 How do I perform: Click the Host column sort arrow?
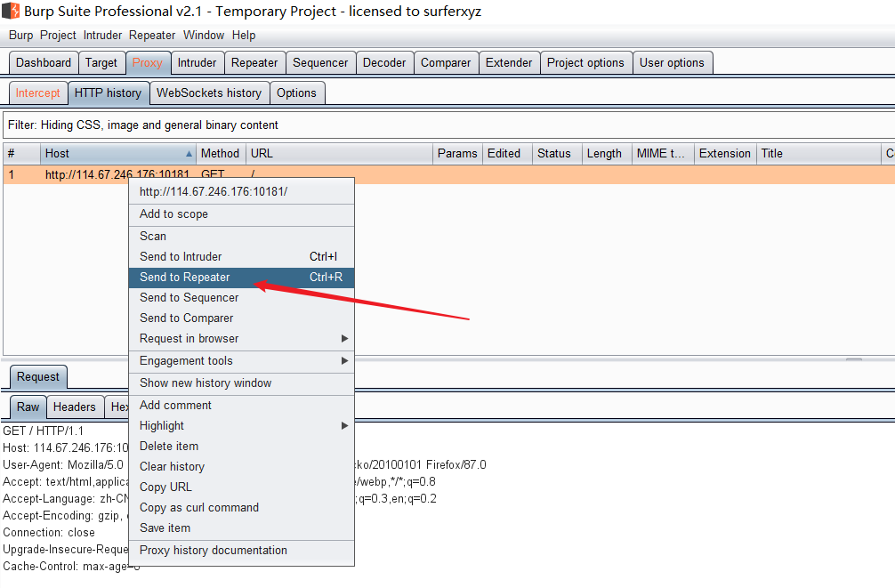pos(189,154)
